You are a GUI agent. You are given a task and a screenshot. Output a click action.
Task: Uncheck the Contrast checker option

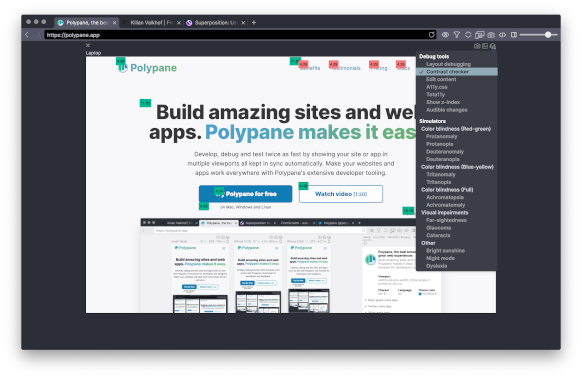tap(457, 72)
